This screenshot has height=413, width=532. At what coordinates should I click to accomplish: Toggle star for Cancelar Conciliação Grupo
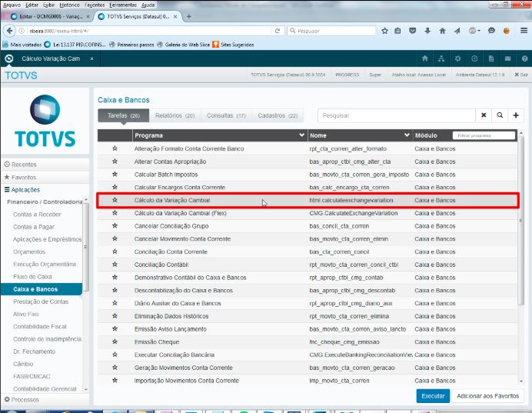tap(115, 225)
